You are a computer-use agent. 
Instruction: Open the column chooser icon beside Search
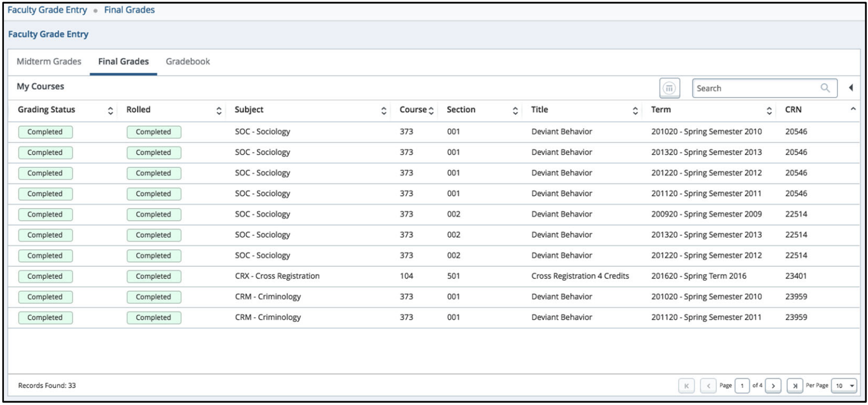point(669,88)
